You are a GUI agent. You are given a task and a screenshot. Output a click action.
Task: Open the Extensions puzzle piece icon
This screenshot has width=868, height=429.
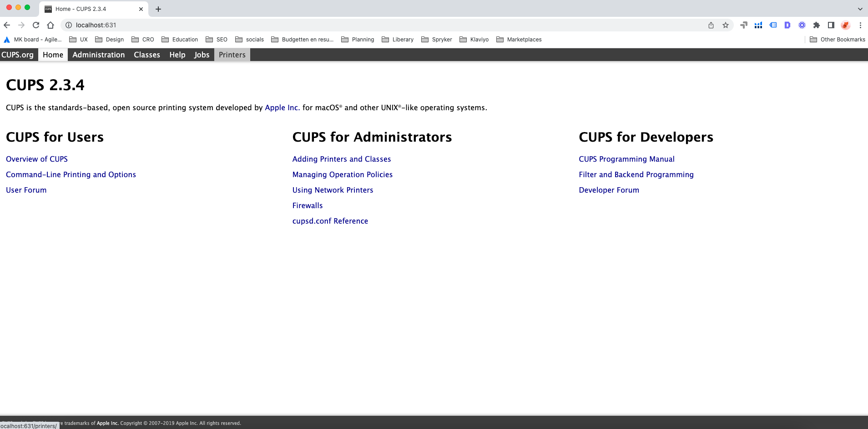point(817,25)
